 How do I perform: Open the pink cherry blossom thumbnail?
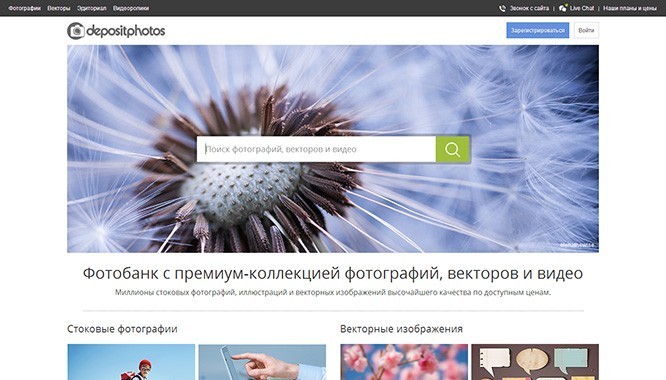click(404, 362)
